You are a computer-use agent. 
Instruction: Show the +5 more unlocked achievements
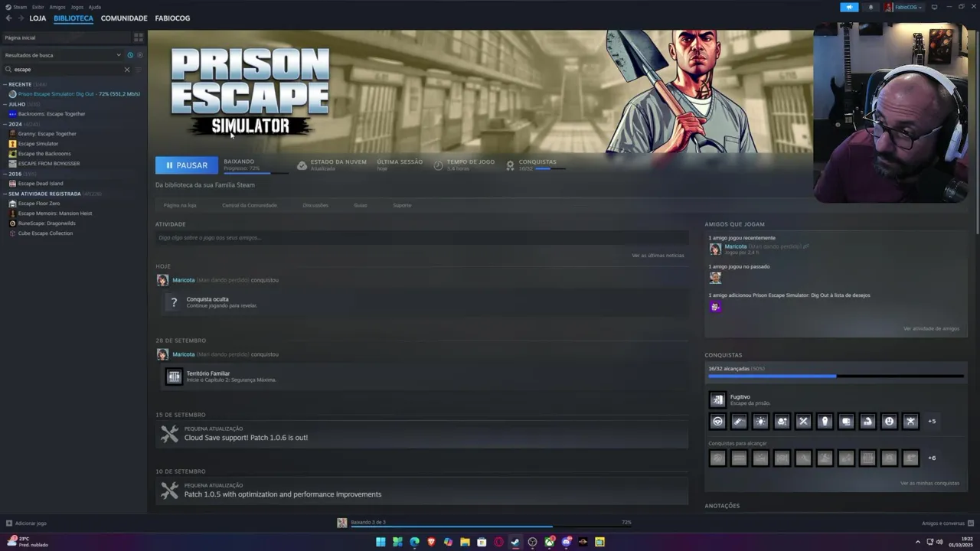click(x=932, y=421)
